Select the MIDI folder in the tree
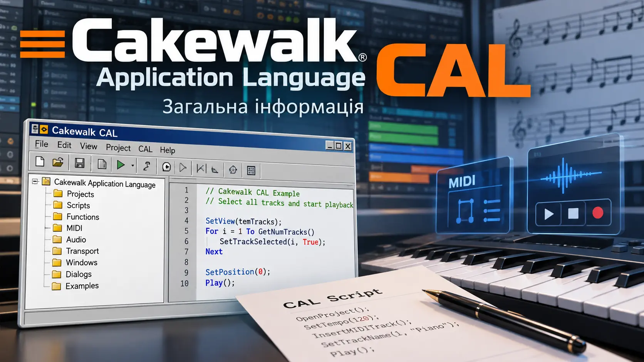This screenshot has height=362, width=644. [74, 228]
